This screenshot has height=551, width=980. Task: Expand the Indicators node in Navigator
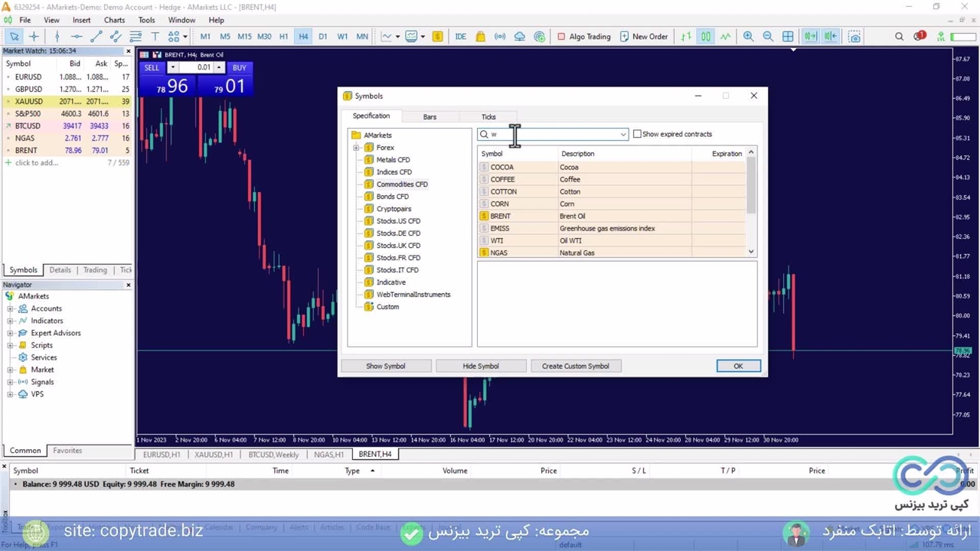coord(10,321)
